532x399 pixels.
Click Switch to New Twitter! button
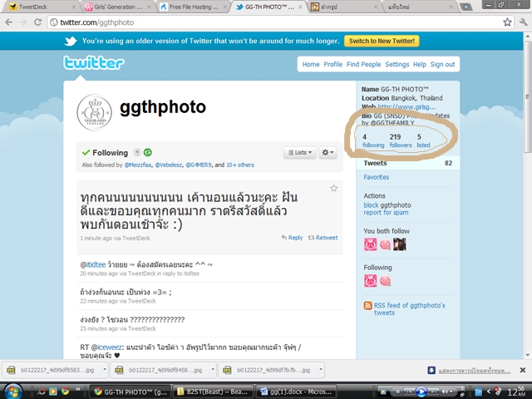(x=382, y=41)
